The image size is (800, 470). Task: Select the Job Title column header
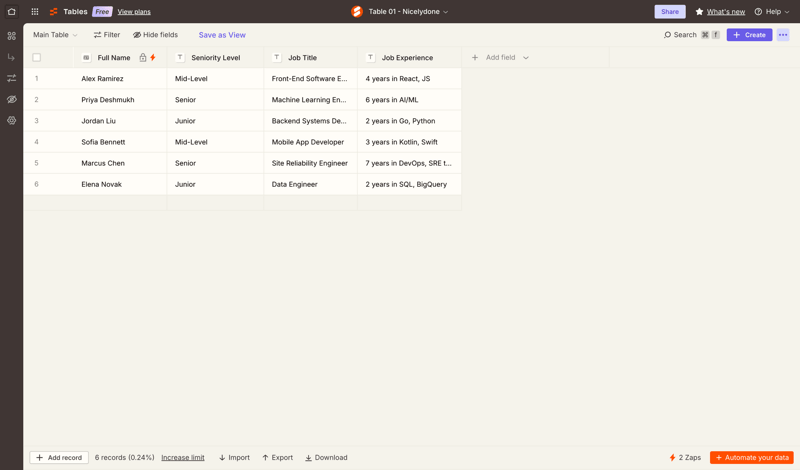coord(311,57)
